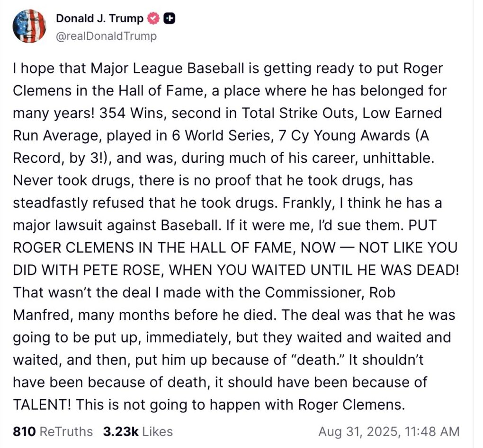View the 810 ReTruths count

(53, 431)
